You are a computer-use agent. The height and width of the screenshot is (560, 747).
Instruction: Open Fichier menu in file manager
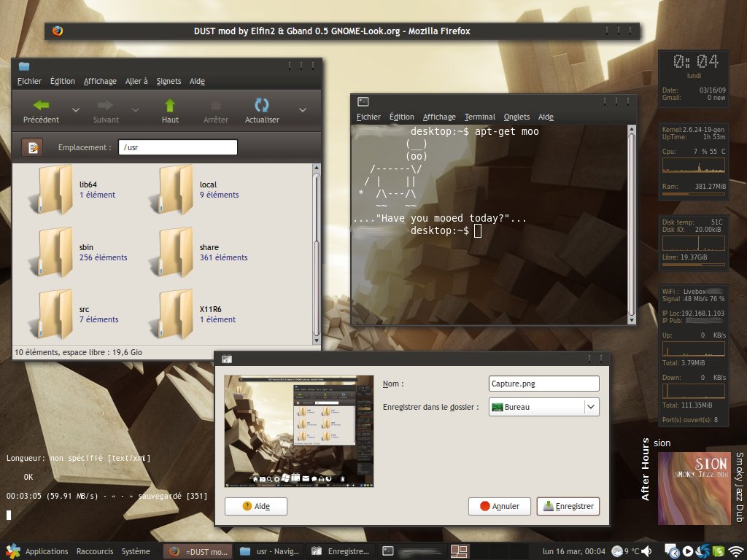[29, 81]
